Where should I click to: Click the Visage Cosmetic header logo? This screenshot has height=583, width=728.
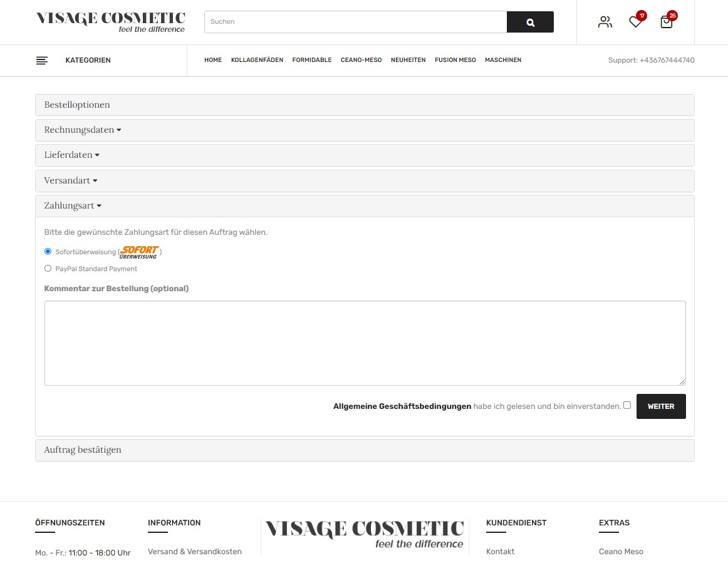[111, 21]
